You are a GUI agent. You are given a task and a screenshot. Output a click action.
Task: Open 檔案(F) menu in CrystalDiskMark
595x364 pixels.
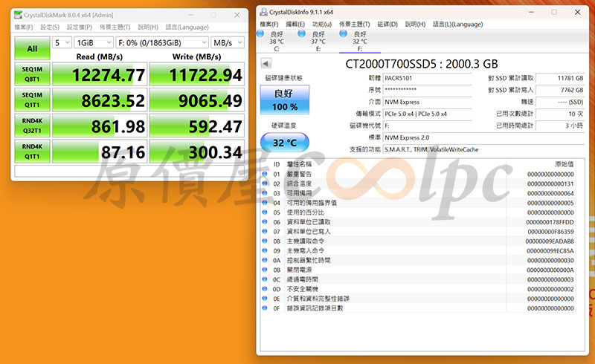click(24, 27)
